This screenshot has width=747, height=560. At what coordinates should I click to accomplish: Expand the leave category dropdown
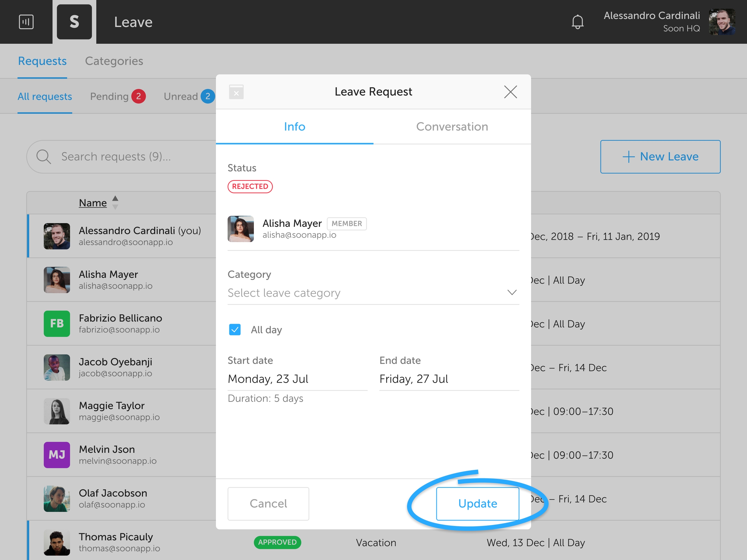tap(373, 293)
